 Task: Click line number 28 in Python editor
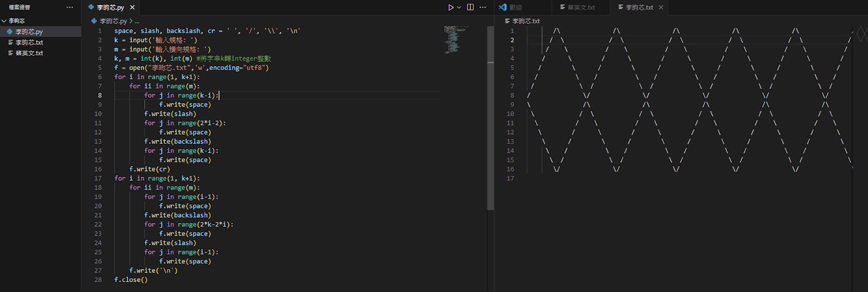(x=98, y=280)
